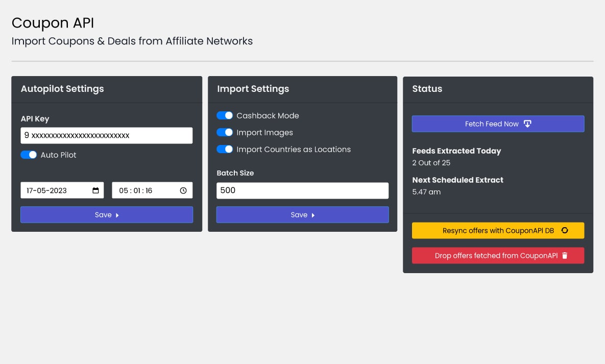
Task: Focus the API Key input field
Action: (107, 135)
